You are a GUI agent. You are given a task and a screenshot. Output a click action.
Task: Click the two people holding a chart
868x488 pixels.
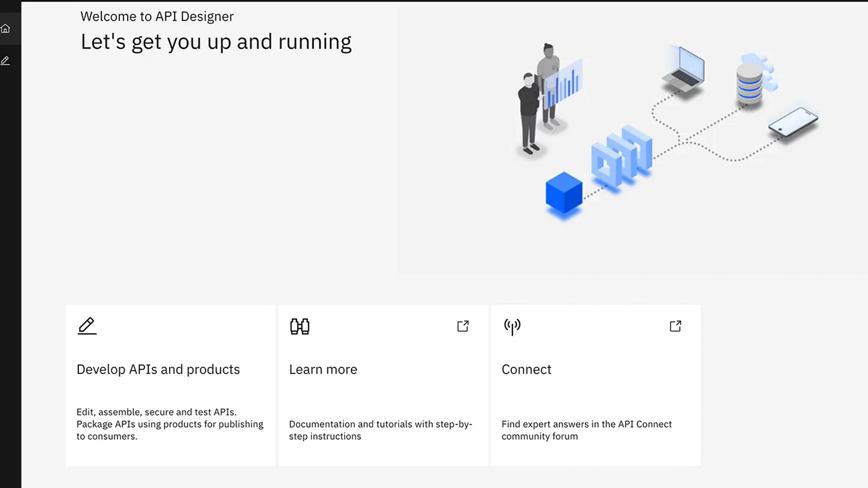click(542, 99)
